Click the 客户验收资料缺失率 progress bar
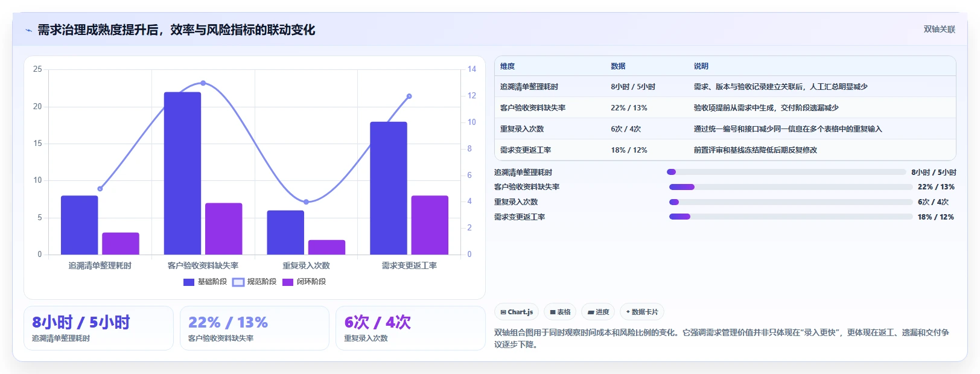The width and height of the screenshot is (980, 374). click(x=791, y=187)
